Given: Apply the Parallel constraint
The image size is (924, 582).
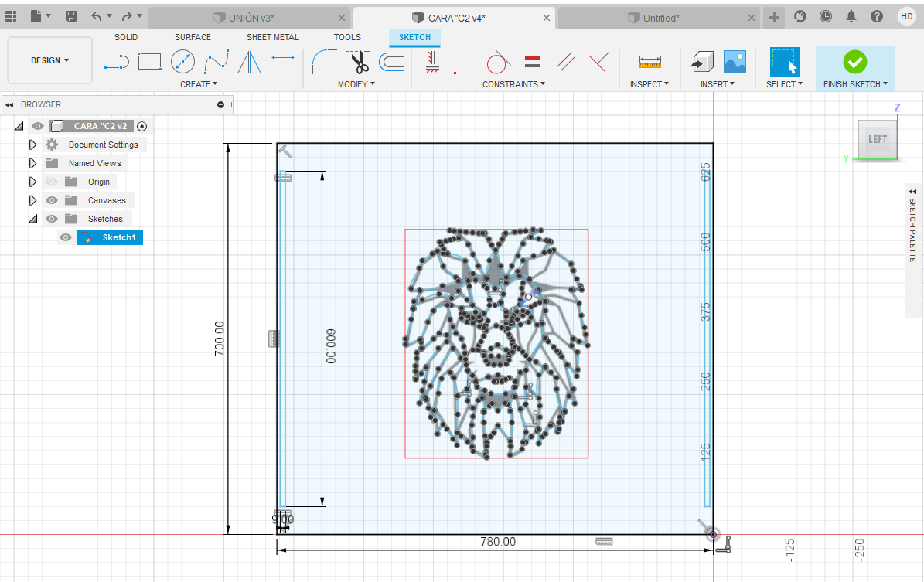Looking at the screenshot, I should click(x=565, y=62).
